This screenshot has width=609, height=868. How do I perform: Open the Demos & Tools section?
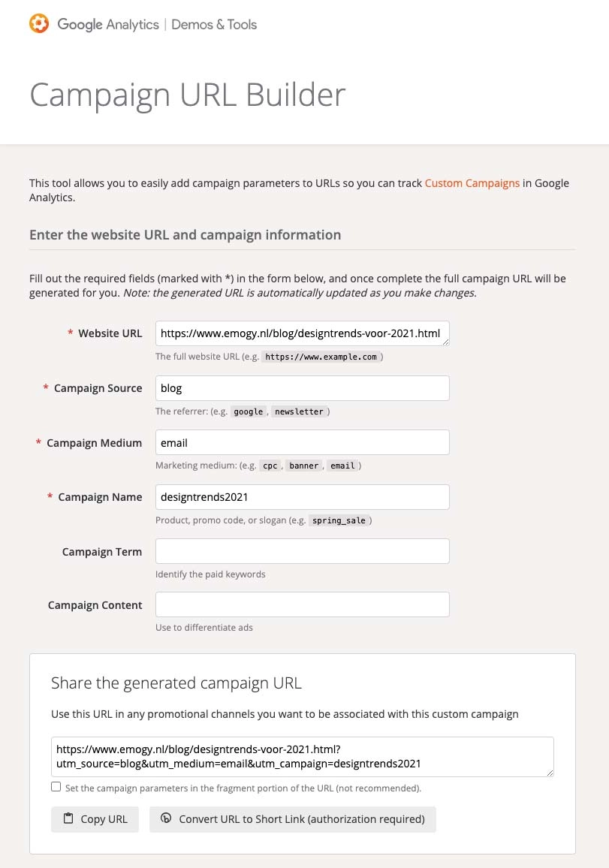pyautogui.click(x=213, y=24)
